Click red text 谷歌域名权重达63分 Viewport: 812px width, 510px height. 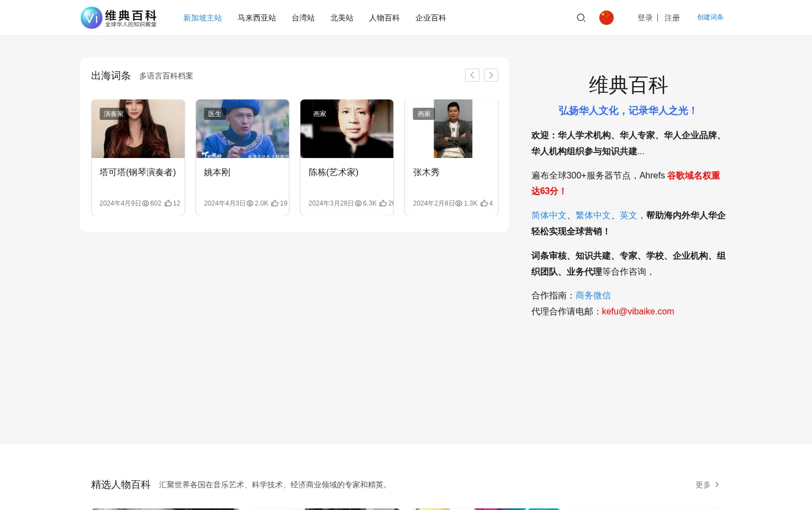(626, 183)
